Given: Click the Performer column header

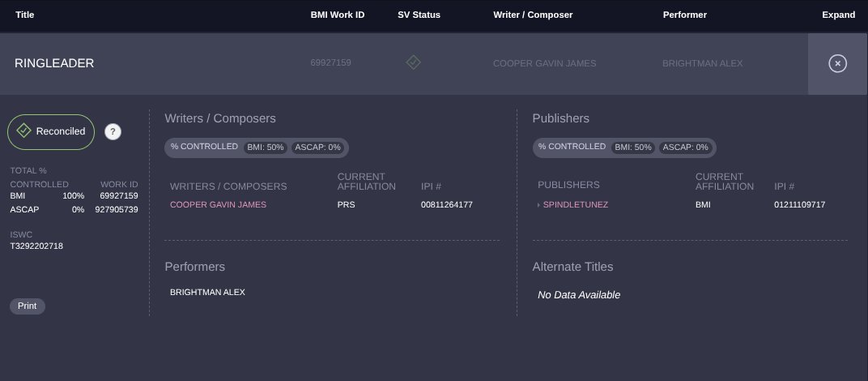Looking at the screenshot, I should click(x=685, y=15).
